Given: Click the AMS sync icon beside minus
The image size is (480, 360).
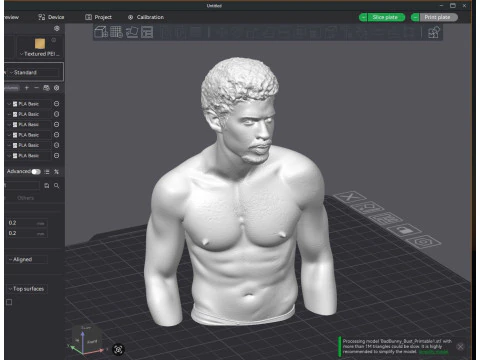Looking at the screenshot, I should (x=46, y=88).
